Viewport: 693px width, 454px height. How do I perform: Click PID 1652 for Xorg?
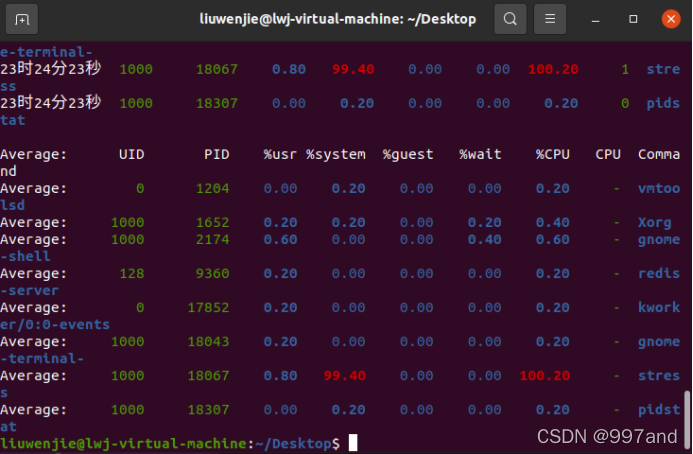(x=213, y=222)
